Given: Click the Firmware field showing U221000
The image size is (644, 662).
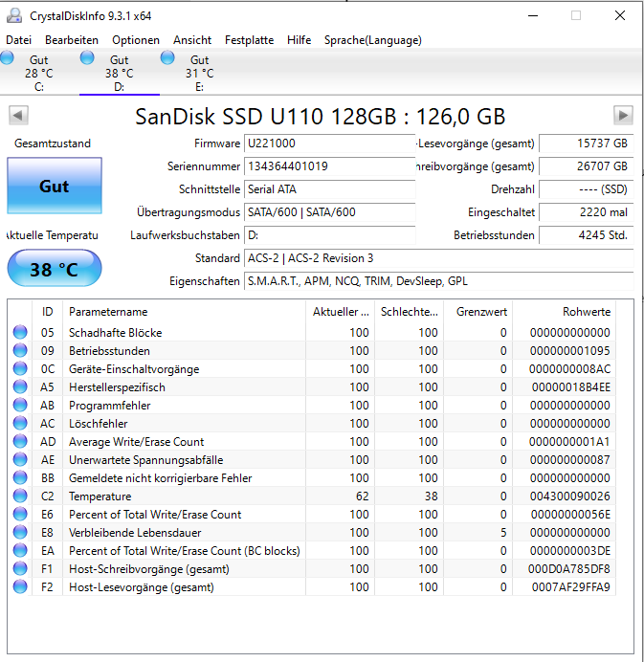Looking at the screenshot, I should (x=329, y=143).
